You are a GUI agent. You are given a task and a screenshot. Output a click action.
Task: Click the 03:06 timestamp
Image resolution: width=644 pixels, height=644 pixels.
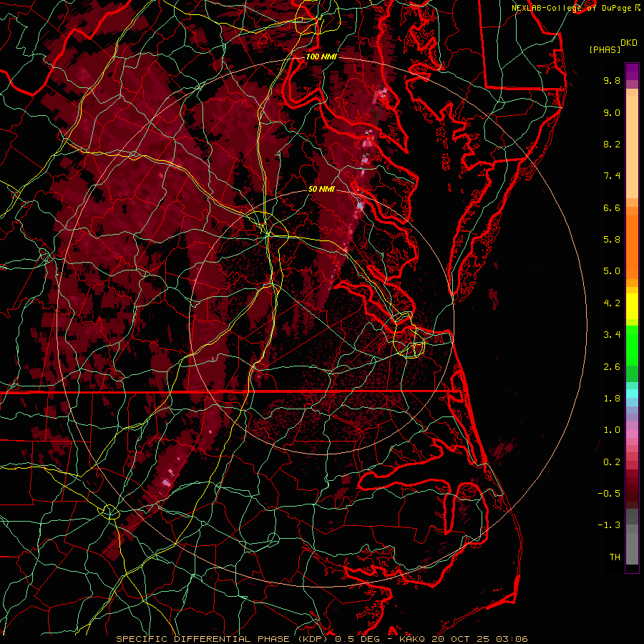(512, 639)
